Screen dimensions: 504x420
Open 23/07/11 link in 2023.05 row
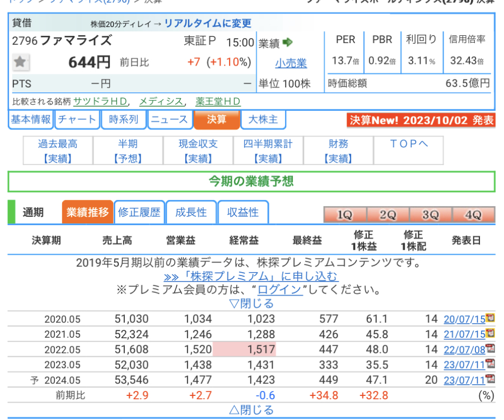click(x=464, y=365)
